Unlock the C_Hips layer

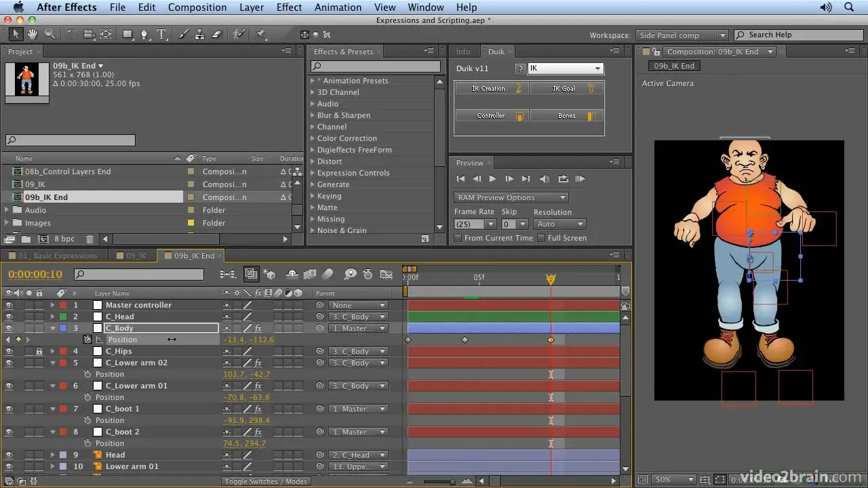39,352
